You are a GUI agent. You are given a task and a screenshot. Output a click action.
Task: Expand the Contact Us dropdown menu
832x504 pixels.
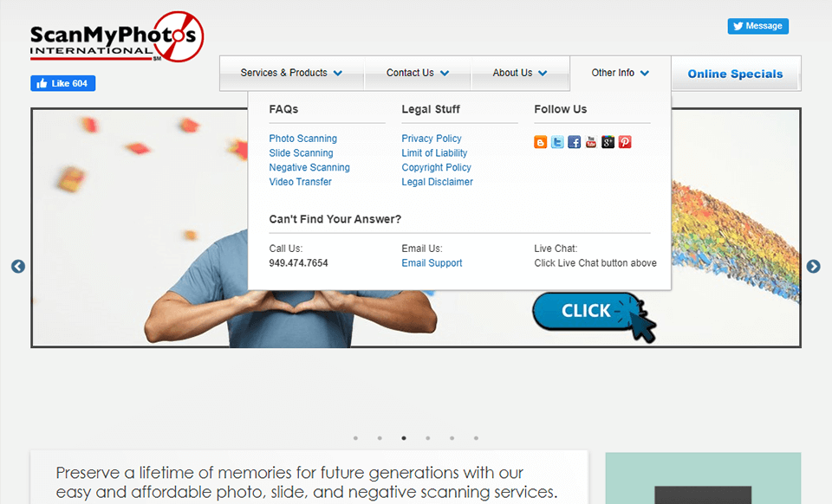[418, 73]
